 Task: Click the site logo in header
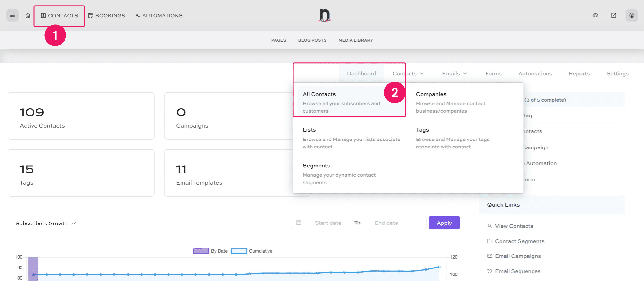(325, 15)
